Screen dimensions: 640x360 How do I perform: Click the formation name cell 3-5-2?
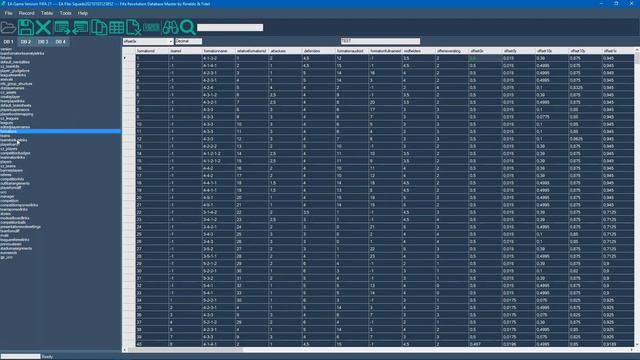(x=219, y=249)
